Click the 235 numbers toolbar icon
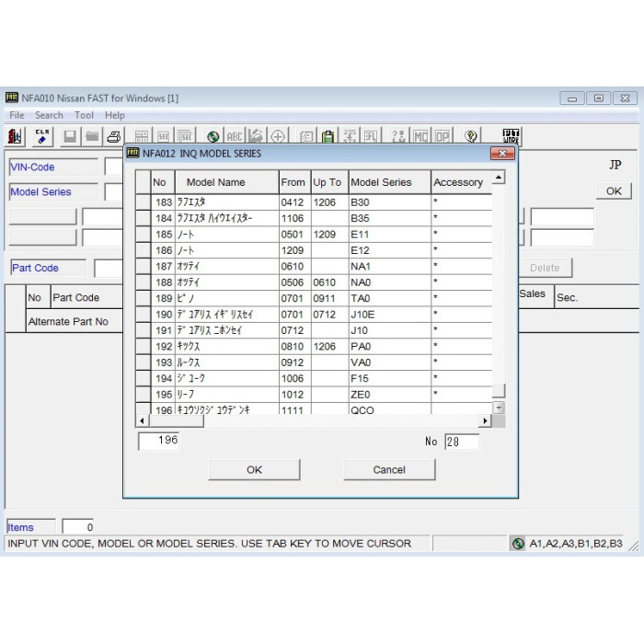The height and width of the screenshot is (644, 644). (350, 136)
